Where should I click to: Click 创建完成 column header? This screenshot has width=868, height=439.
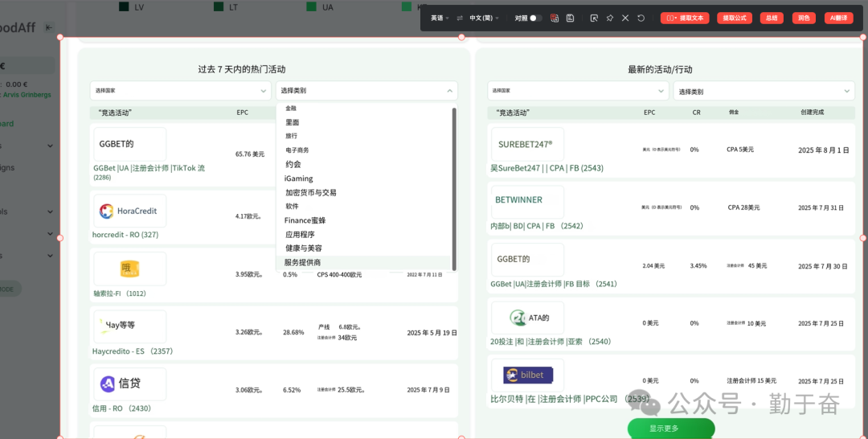(812, 113)
